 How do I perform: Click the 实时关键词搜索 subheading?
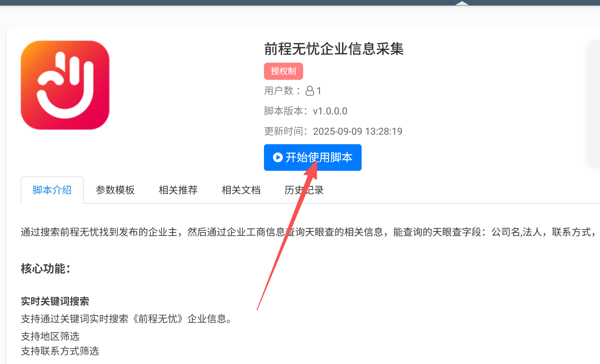[x=55, y=301]
